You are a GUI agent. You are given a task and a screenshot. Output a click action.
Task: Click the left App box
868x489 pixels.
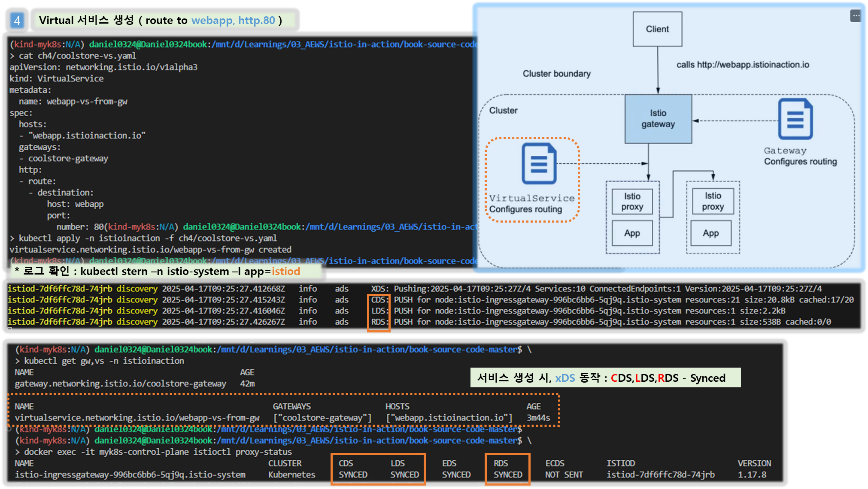pos(632,233)
